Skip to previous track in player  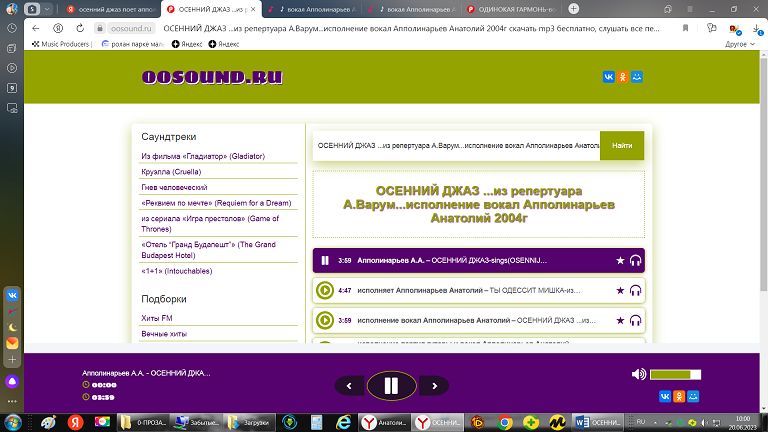pyautogui.click(x=349, y=386)
